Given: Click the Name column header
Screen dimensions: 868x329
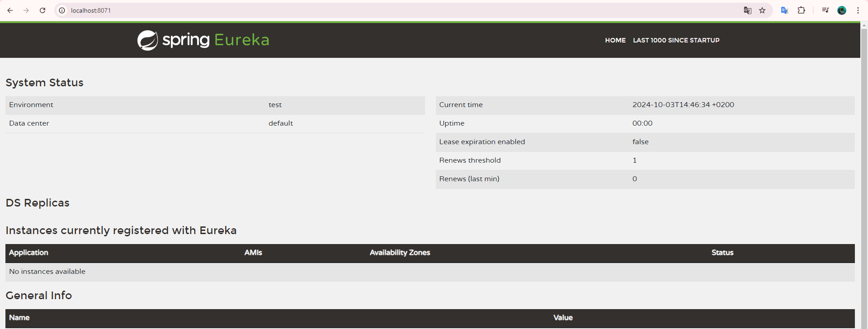Looking at the screenshot, I should tap(19, 318).
